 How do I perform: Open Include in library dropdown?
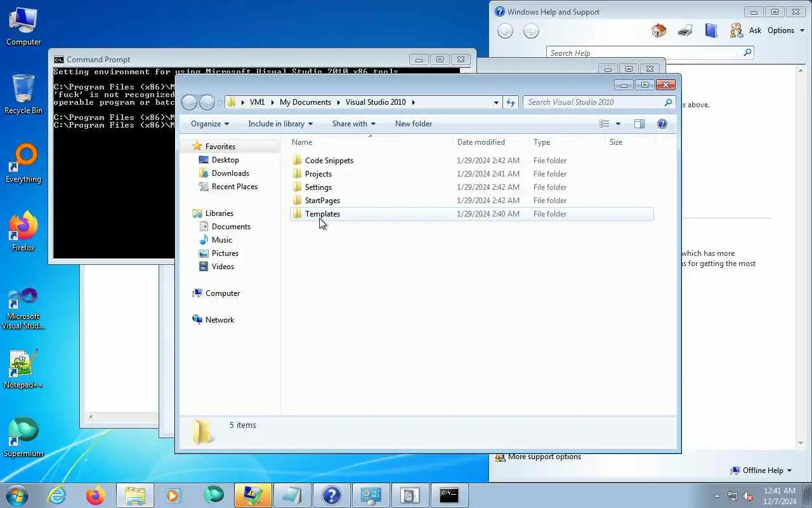(280, 124)
